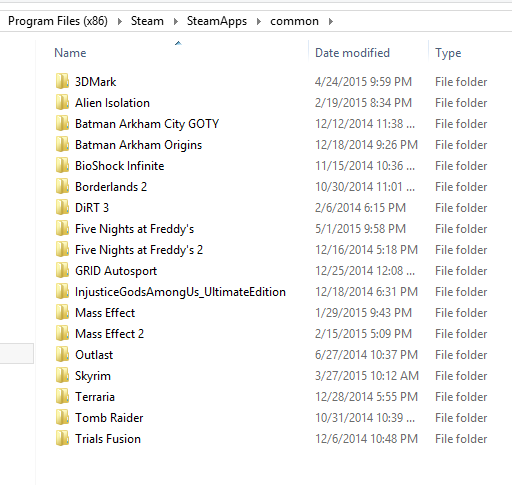Click the DiRT 3 folder icon

(x=62, y=207)
